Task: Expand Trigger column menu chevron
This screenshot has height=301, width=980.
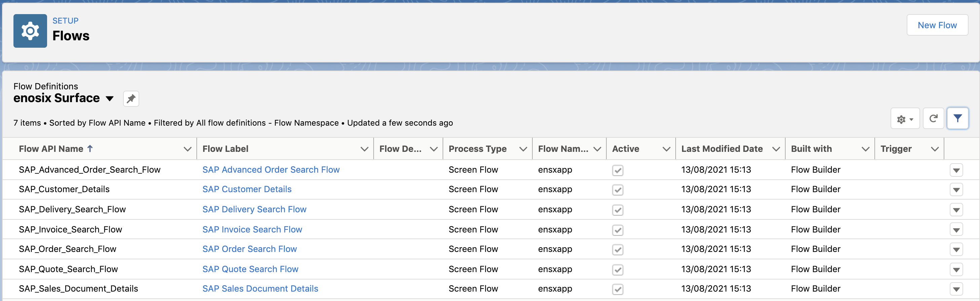Action: [x=935, y=149]
